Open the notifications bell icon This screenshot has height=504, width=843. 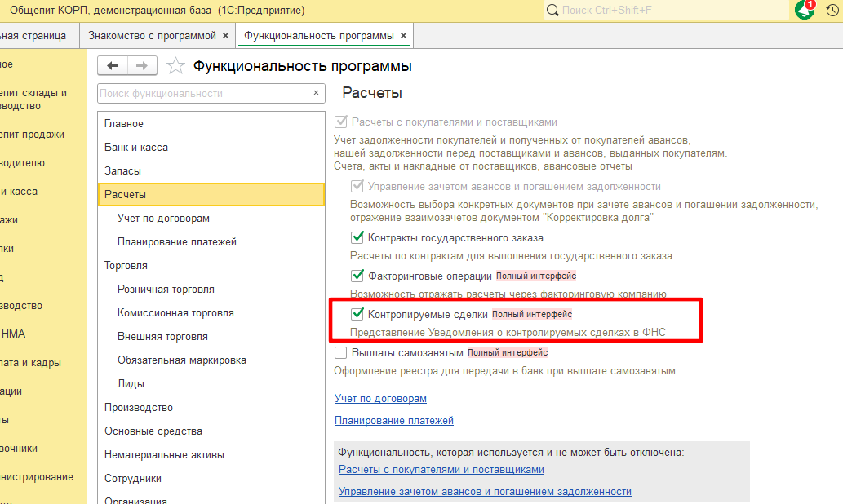804,10
